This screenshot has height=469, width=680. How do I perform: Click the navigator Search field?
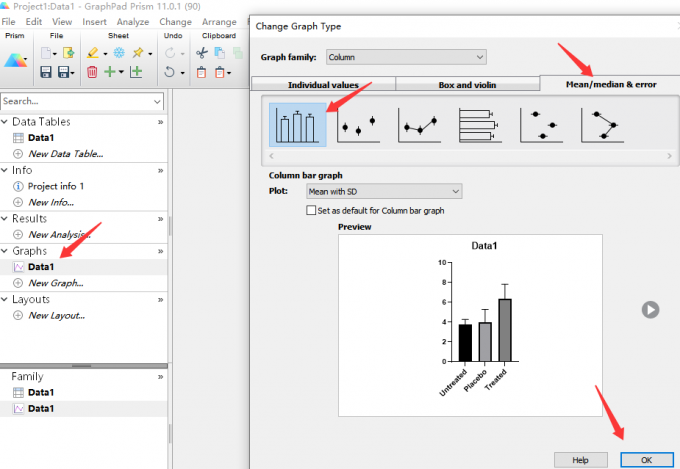click(82, 101)
